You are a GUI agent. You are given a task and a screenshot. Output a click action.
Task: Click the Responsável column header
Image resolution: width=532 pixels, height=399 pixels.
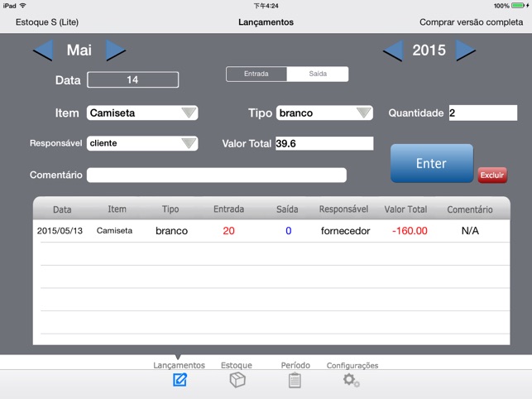(x=343, y=209)
